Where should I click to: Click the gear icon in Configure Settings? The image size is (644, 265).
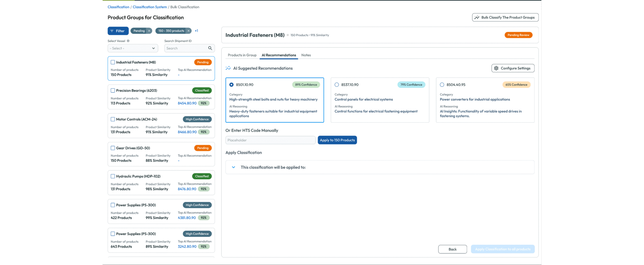coord(496,68)
